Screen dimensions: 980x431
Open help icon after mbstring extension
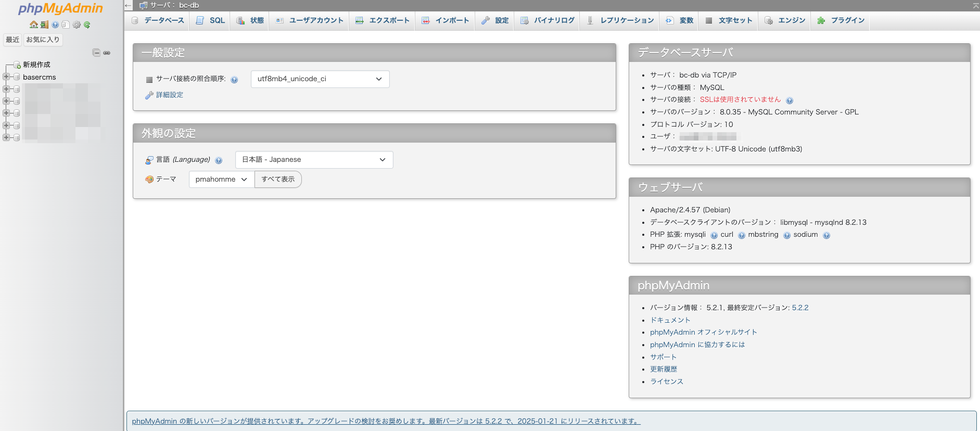coord(787,235)
